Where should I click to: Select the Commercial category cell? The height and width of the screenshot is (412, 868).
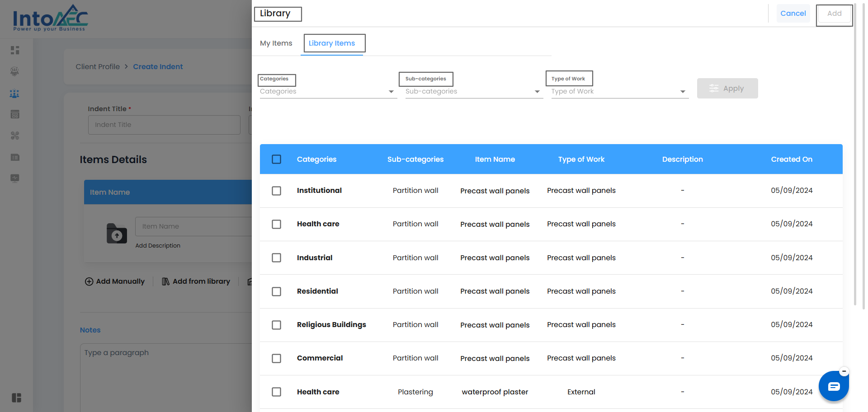[320, 358]
